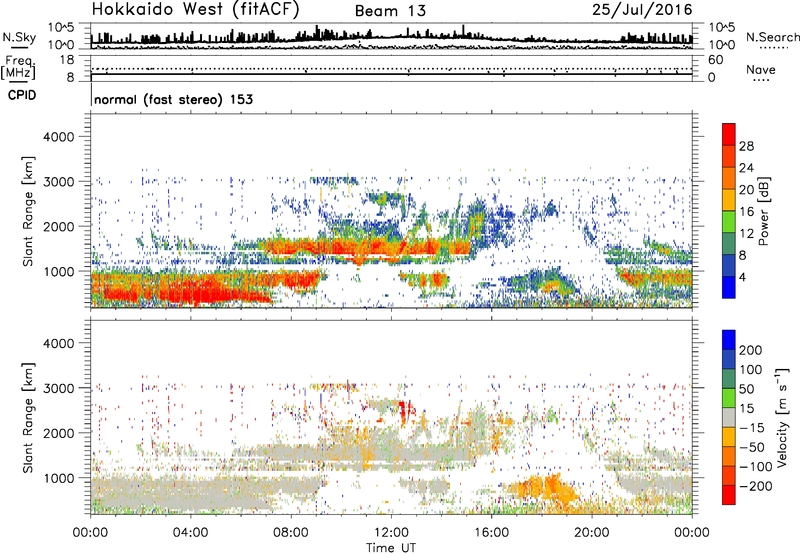The image size is (800, 554).
Task: Click the "200" velocity colorbar value
Action: click(751, 350)
